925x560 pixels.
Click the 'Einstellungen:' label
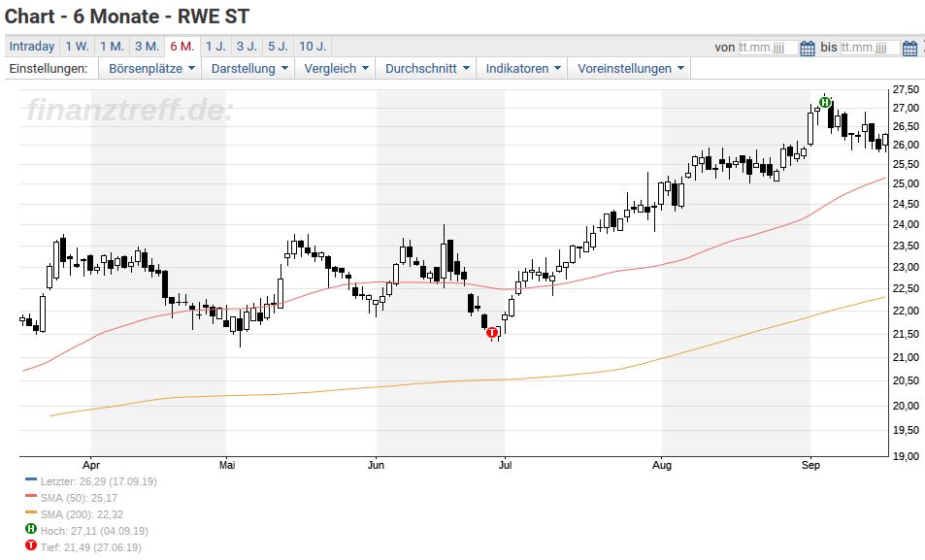(x=49, y=69)
